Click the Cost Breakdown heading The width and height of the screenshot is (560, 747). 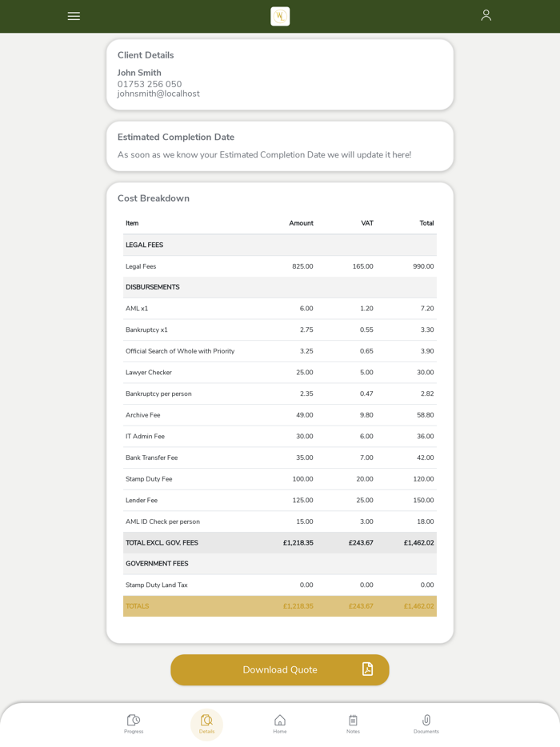(154, 198)
